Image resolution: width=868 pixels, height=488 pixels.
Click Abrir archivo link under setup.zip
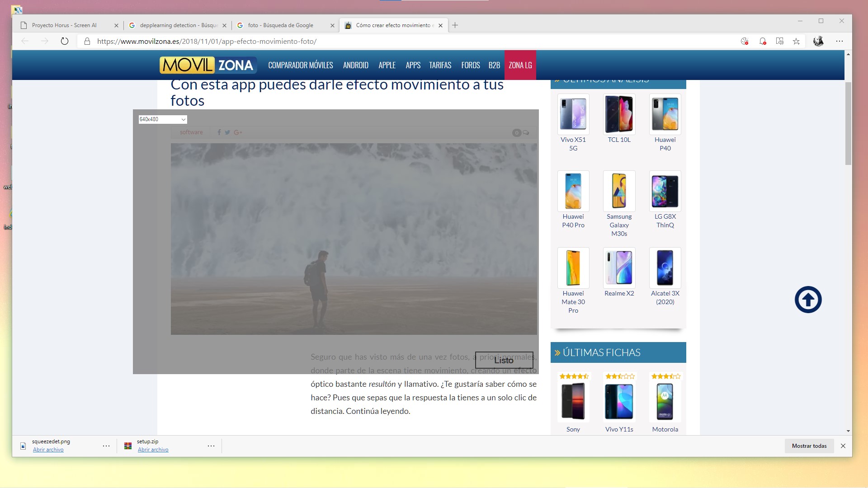[153, 450]
